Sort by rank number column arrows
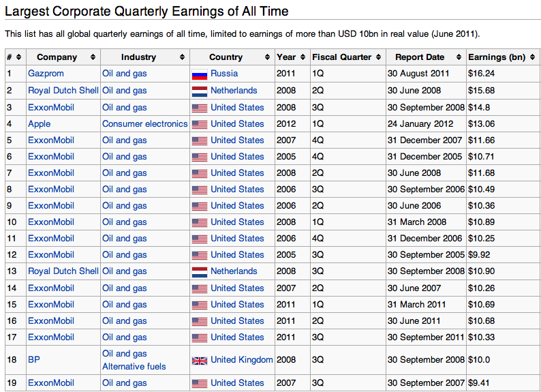The width and height of the screenshot is (541, 392). click(x=18, y=57)
